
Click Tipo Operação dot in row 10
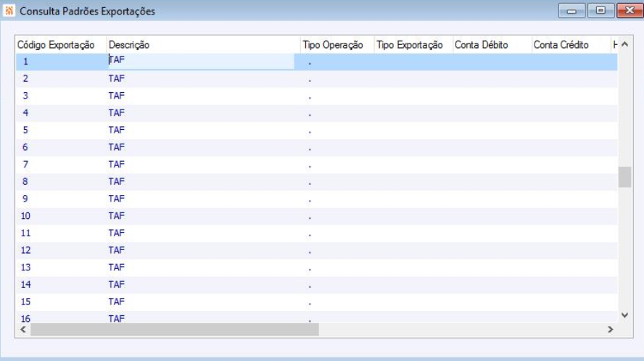pyautogui.click(x=310, y=218)
